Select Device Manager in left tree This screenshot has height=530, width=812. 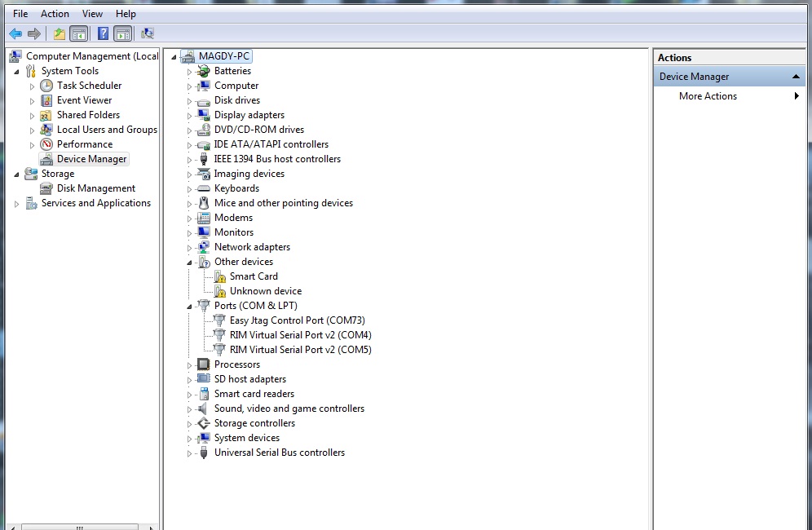click(91, 159)
